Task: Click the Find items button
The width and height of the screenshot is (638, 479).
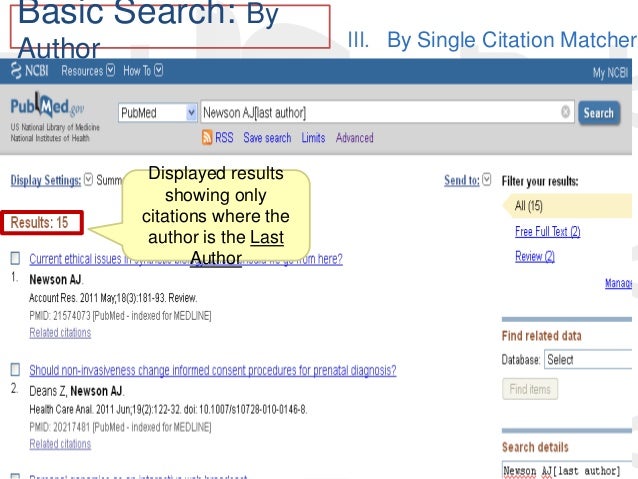Action: click(x=530, y=389)
